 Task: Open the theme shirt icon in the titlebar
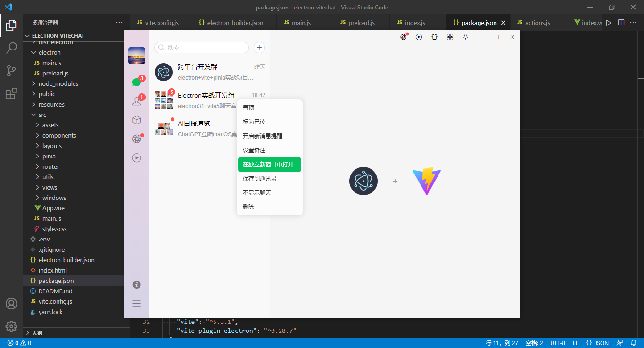click(434, 36)
